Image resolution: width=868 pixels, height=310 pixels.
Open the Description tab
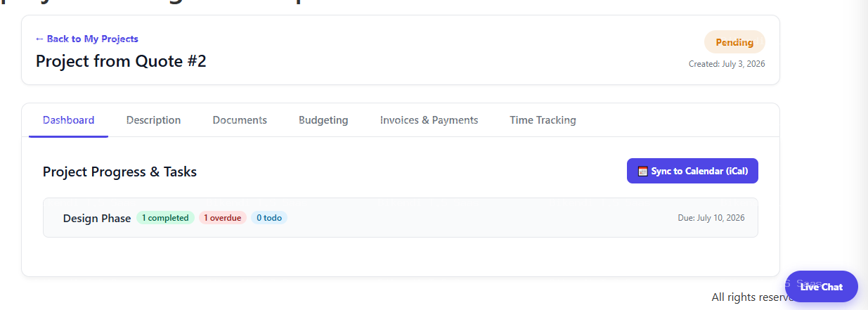[x=153, y=120]
